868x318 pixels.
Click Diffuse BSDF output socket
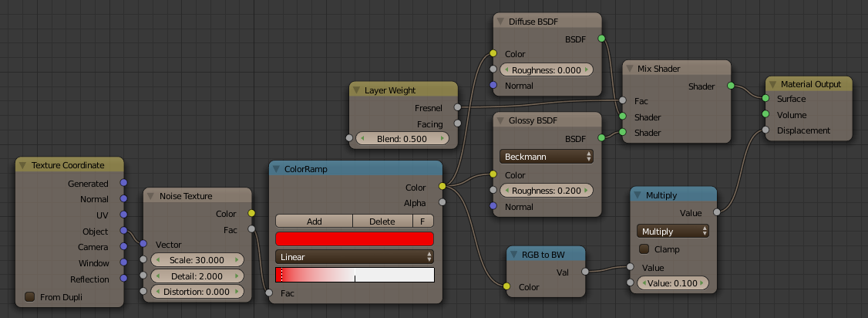point(601,39)
